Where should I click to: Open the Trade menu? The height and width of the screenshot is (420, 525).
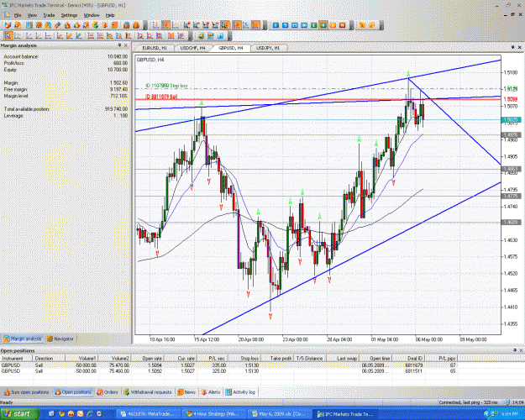(x=49, y=15)
